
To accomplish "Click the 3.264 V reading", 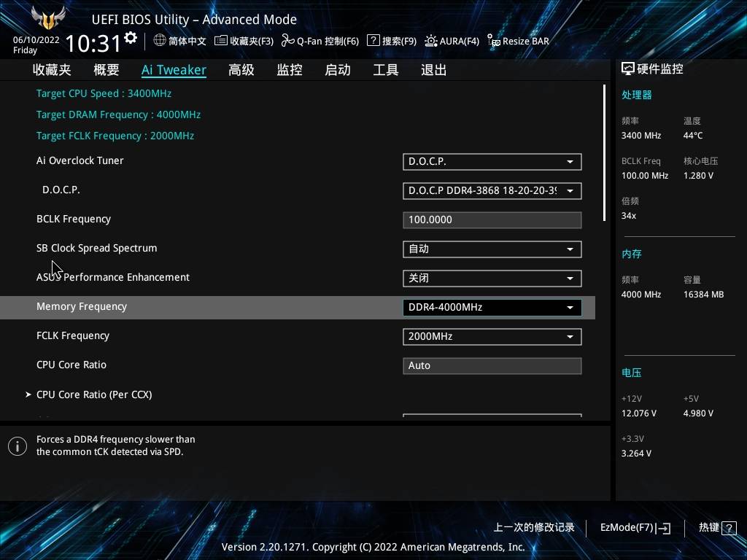I will (x=636, y=454).
